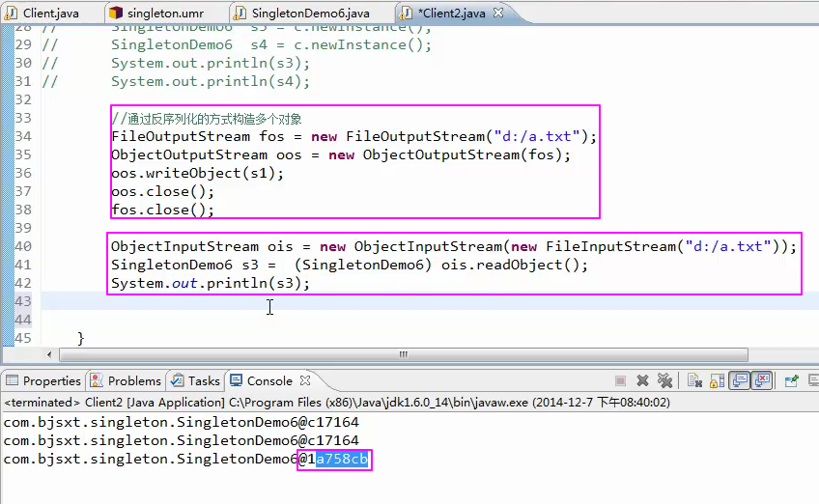Clear the console output

694,380
